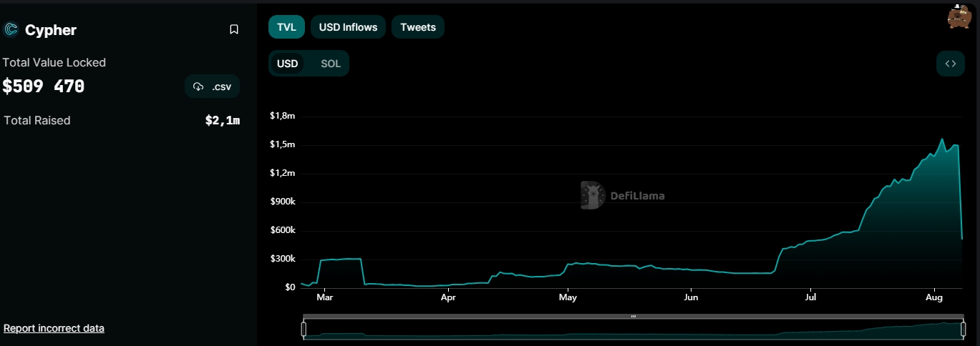Click the mini overview chart in range selector

coord(634,329)
